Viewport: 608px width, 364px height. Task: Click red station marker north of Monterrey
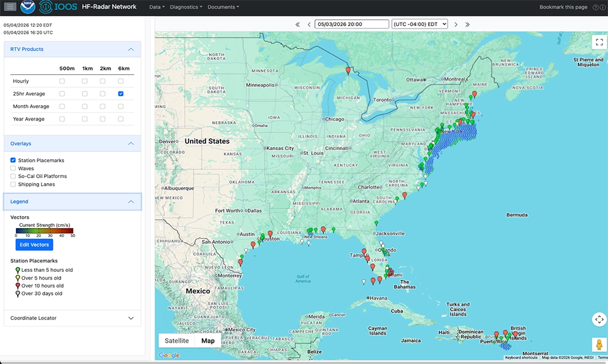click(x=240, y=262)
